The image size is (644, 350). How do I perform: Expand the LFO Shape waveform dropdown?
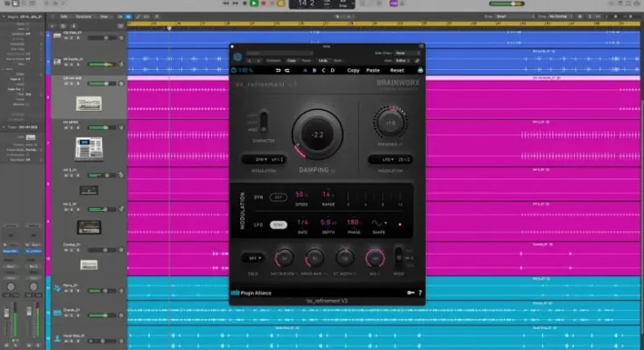point(379,222)
